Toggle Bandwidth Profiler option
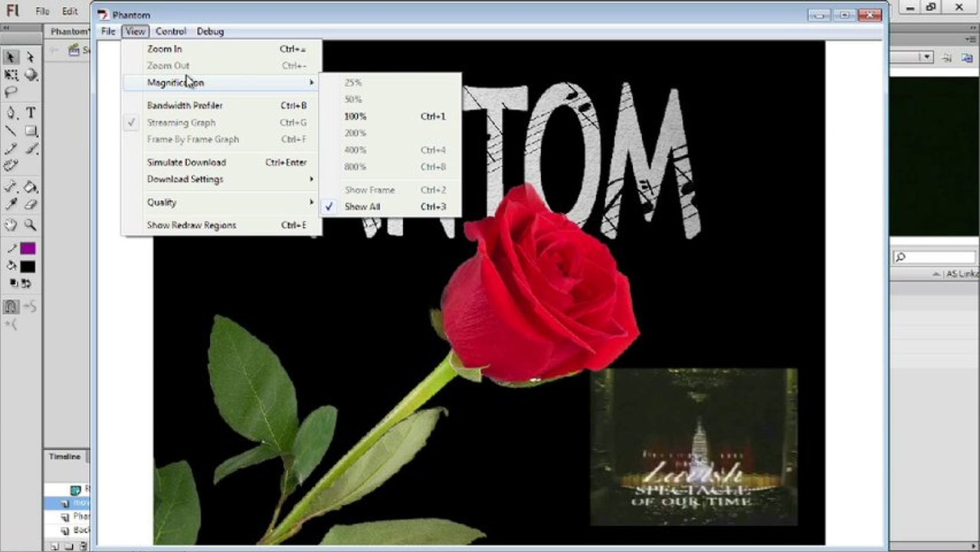This screenshot has width=980, height=552. [x=221, y=106]
